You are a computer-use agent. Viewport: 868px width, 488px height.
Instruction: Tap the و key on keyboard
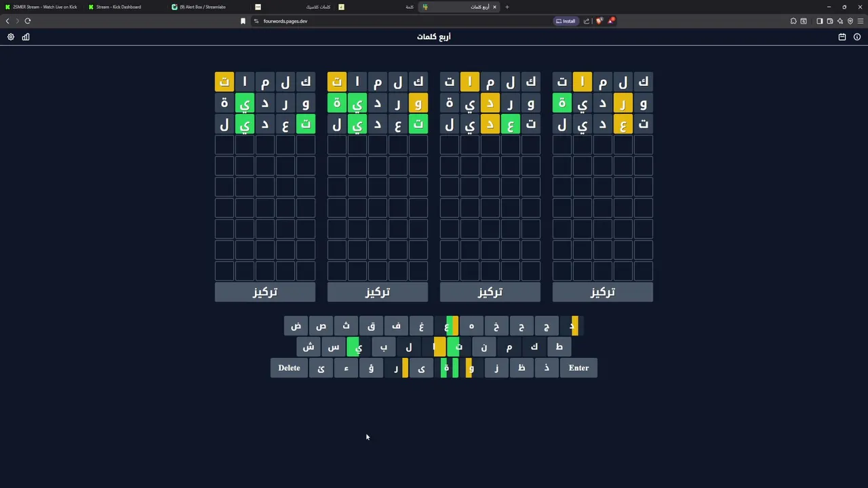(471, 368)
